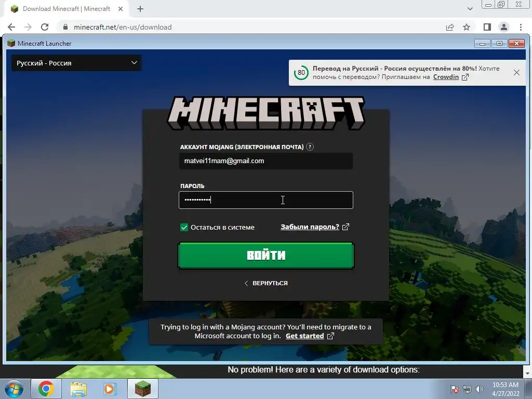Click the Minecraft logo above the login form
532x399 pixels.
pos(266,113)
